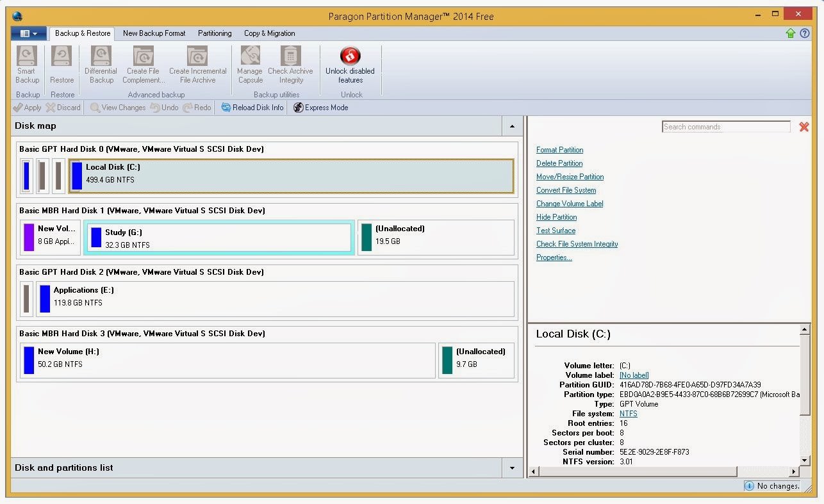Click the properties panel scroll-down arrow
The width and height of the screenshot is (824, 504).
click(x=805, y=460)
